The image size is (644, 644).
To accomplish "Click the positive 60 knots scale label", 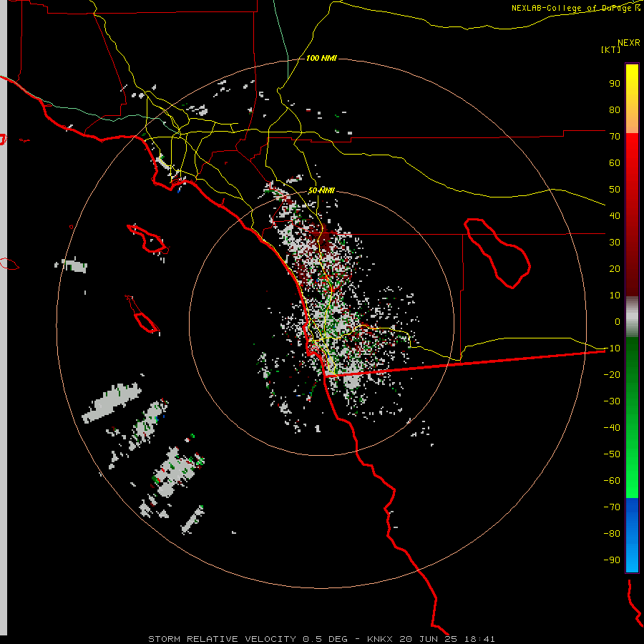I will [x=615, y=163].
